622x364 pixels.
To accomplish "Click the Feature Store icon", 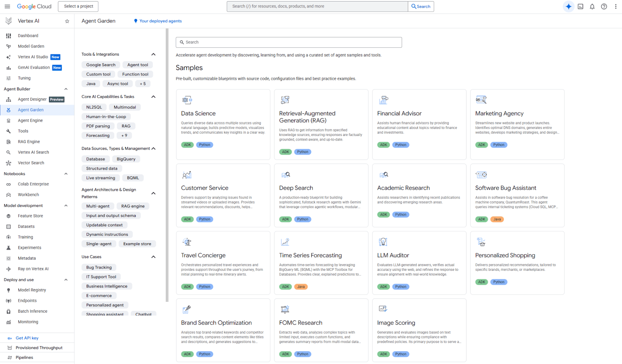I will coord(9,216).
